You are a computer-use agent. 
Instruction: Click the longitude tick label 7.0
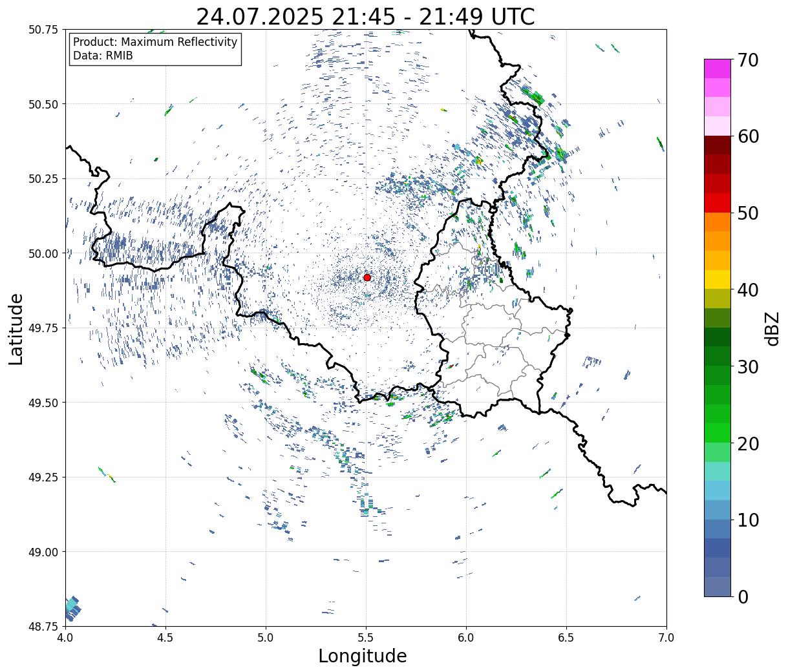(666, 637)
